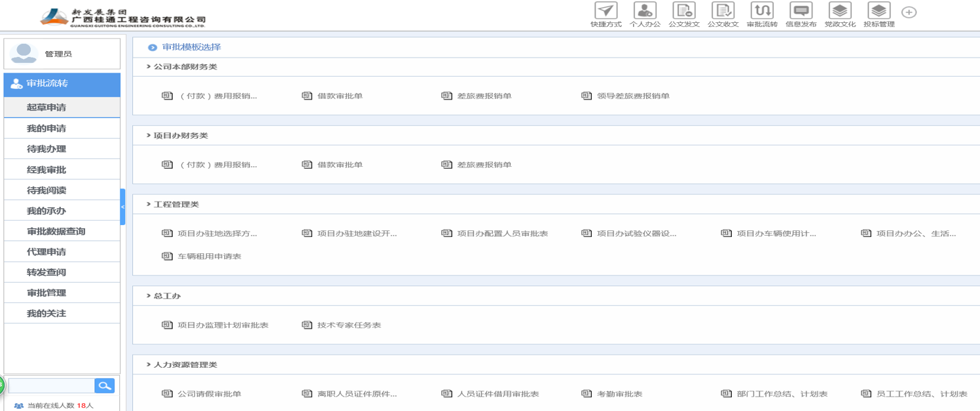This screenshot has height=411, width=980.
Task: Open the 信息发布 toolbar icon
Action: (x=801, y=11)
